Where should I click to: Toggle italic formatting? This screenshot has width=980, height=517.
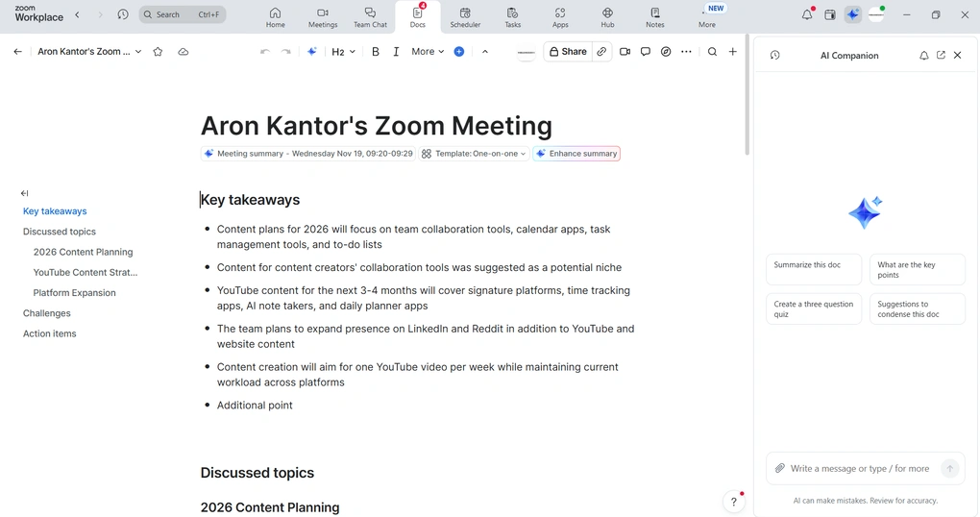coord(396,52)
